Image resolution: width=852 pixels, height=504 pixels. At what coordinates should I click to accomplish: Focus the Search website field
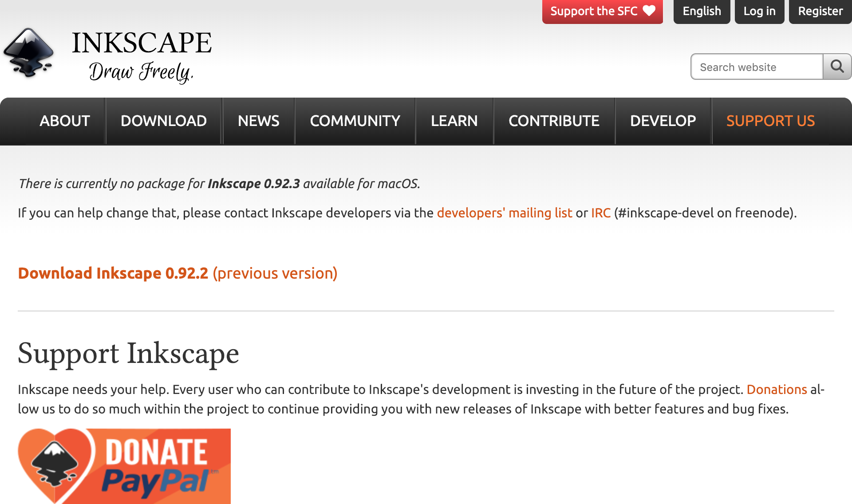757,67
